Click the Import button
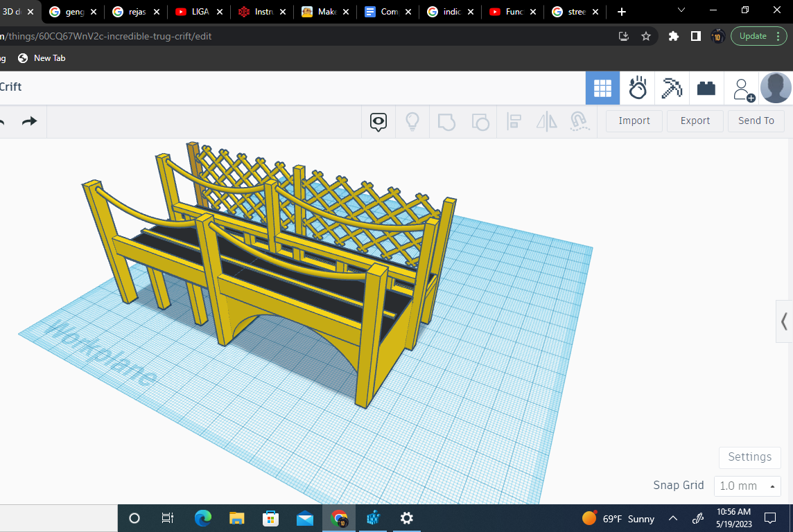 (634, 121)
